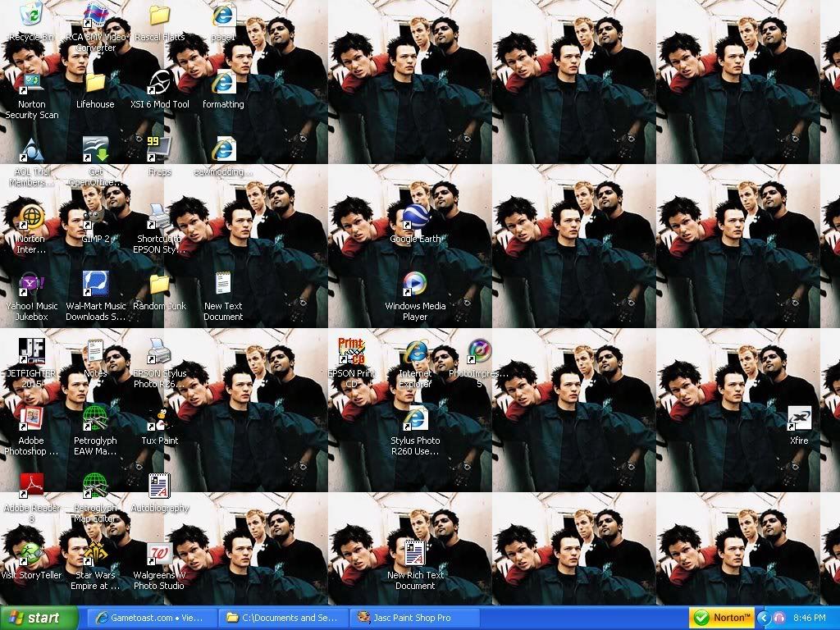Launch the JETFIGHTER 2015 shortcut

(32, 351)
